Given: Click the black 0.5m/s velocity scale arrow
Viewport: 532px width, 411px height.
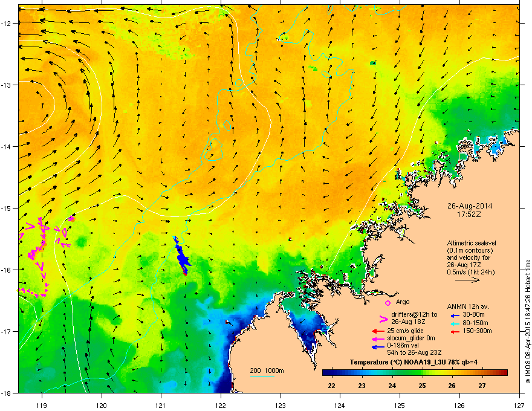Looking at the screenshot, I should pos(467,280).
